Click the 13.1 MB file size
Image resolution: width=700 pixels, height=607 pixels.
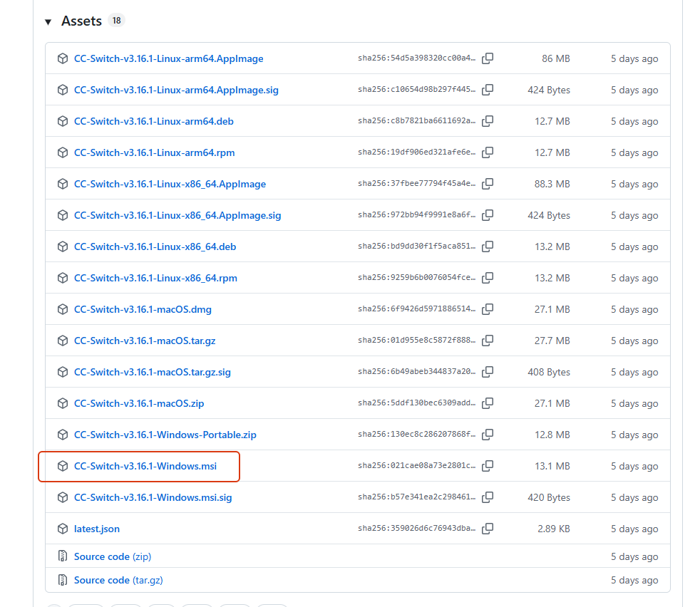click(552, 467)
